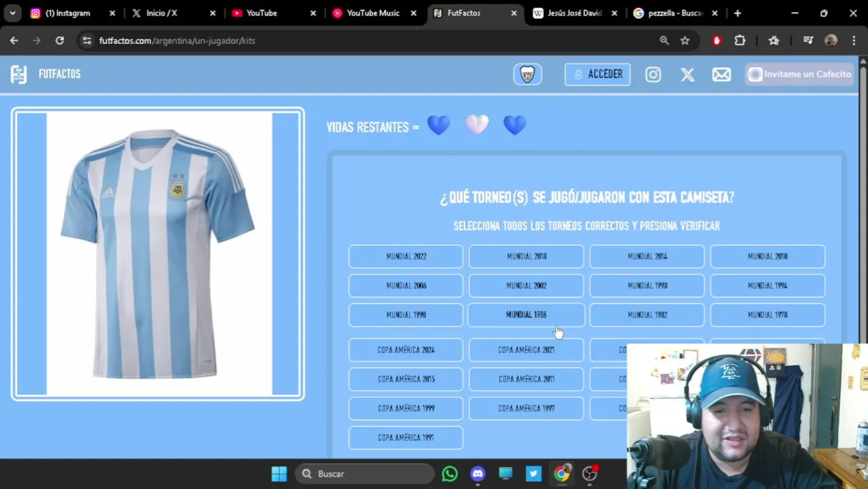Open a new browser tab

738,13
